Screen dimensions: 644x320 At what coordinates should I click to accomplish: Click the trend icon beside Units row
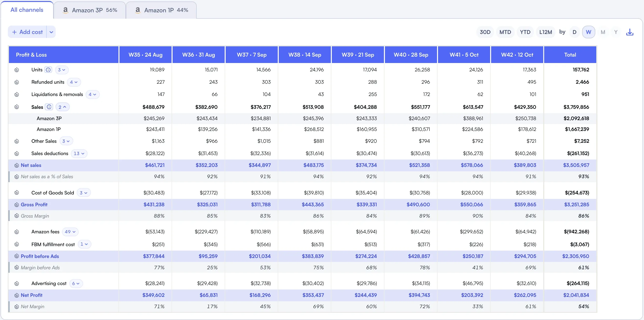point(16,70)
